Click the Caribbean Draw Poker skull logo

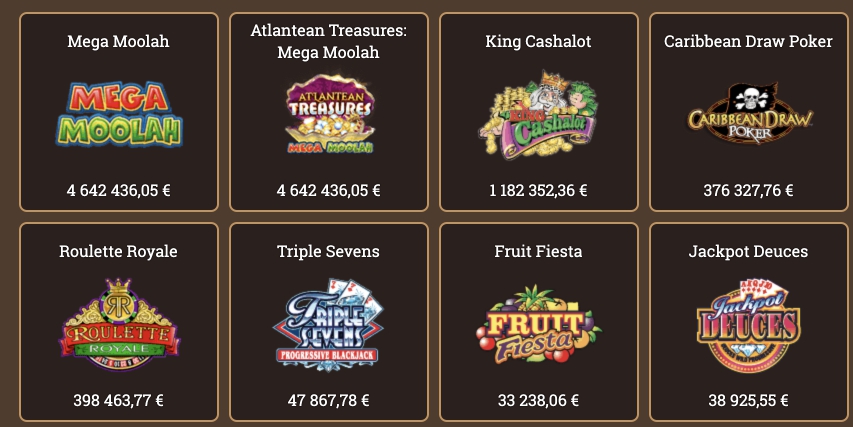[749, 113]
